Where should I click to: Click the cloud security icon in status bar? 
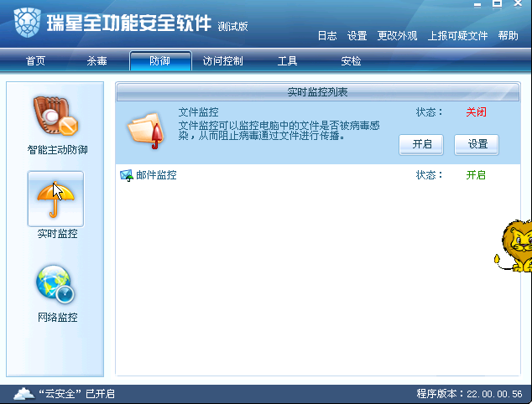tap(24, 393)
